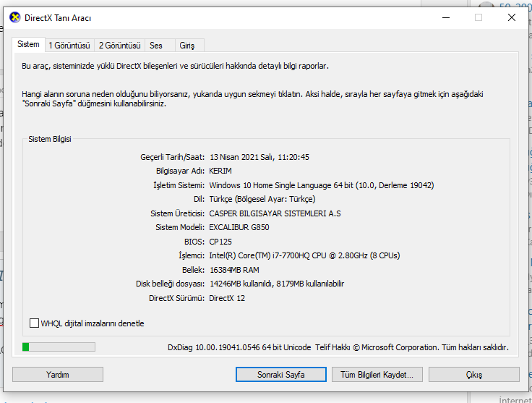Click the DirectX icon in title bar

15,17
